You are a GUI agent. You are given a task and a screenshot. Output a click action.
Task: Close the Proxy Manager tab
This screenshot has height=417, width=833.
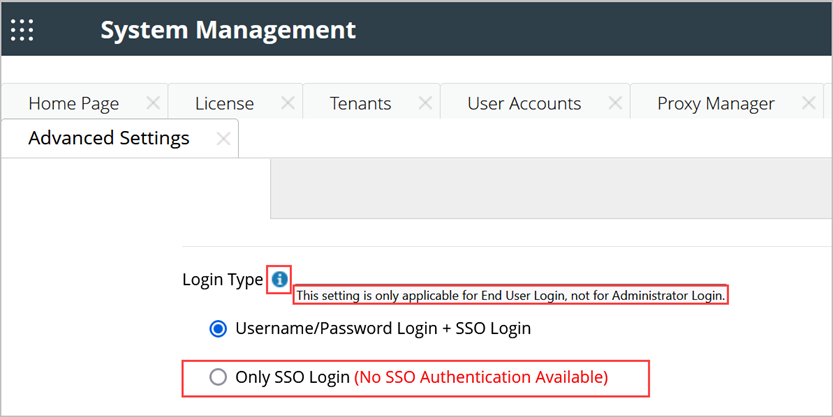click(x=809, y=103)
